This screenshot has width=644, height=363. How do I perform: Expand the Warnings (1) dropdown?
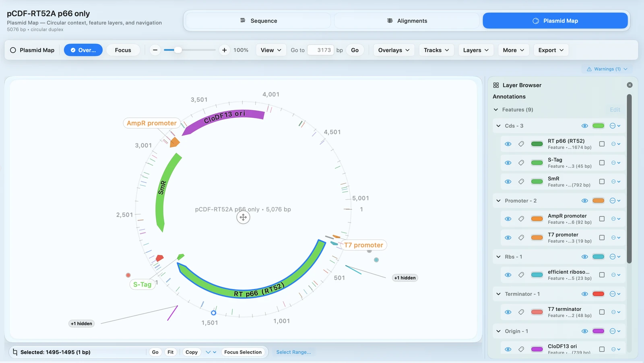click(x=607, y=69)
